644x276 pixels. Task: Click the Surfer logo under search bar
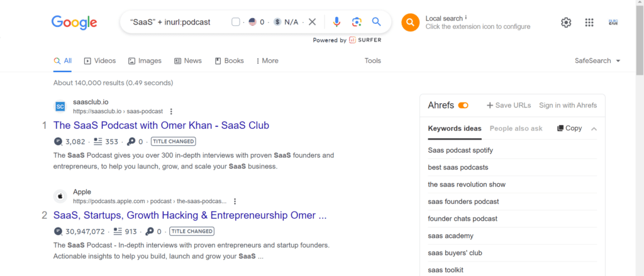click(x=365, y=40)
